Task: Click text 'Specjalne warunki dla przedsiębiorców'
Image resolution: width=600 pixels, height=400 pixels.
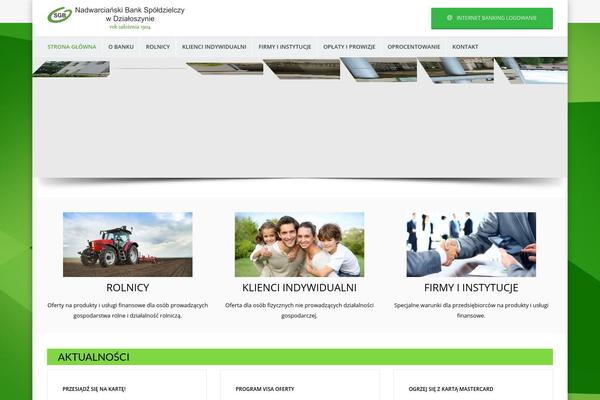Action: click(x=445, y=305)
